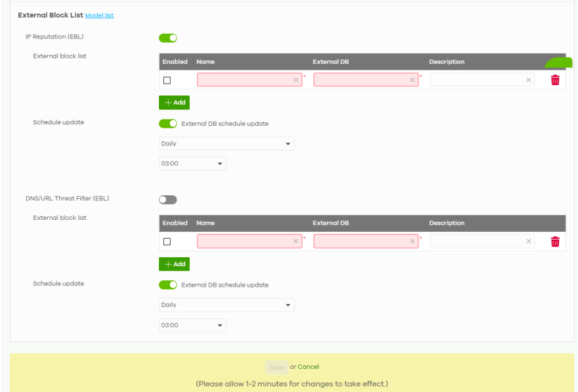Enable the DNS/URL Threat Filter (EBL) toggle
Screen dimensions: 578x392
pyautogui.click(x=168, y=199)
